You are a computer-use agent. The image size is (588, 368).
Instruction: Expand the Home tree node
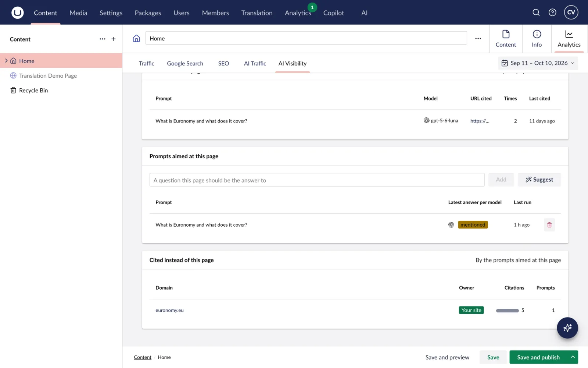(6, 61)
